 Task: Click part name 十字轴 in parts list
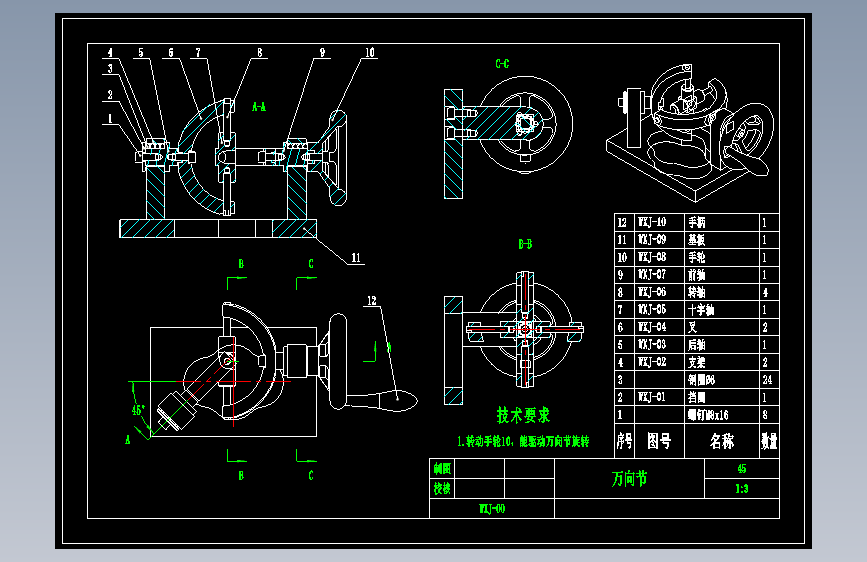pyautogui.click(x=701, y=310)
